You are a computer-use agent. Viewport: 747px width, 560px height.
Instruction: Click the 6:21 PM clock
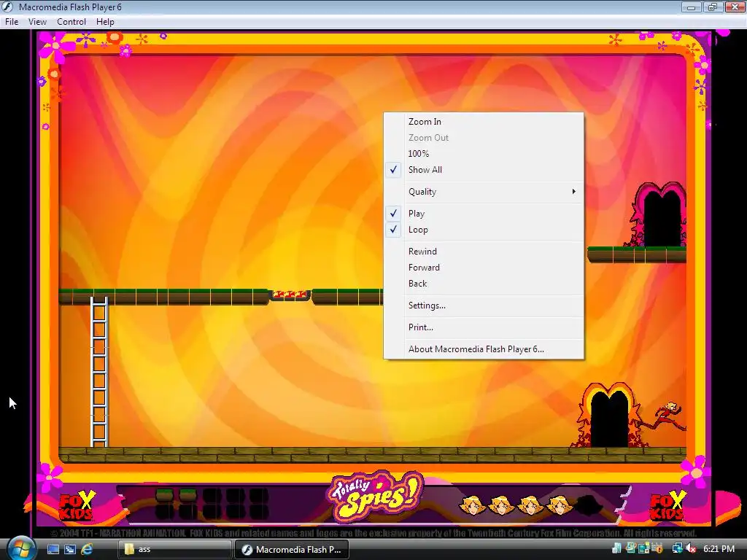719,548
